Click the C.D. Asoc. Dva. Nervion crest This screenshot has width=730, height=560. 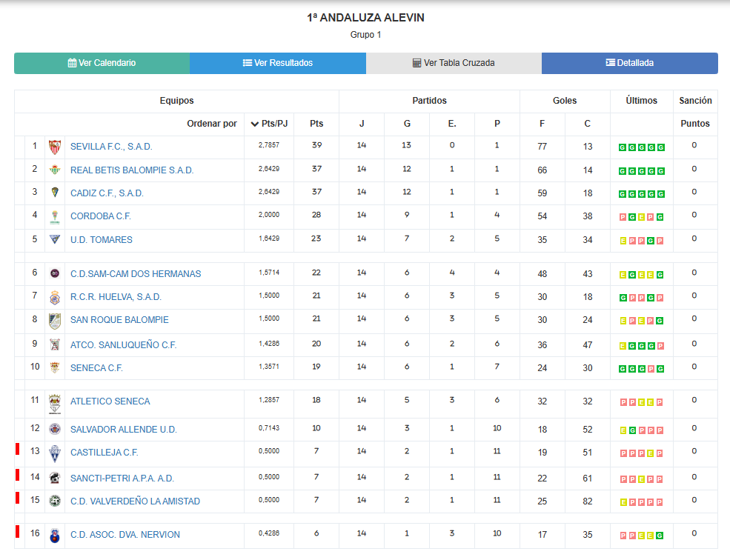tap(54, 536)
